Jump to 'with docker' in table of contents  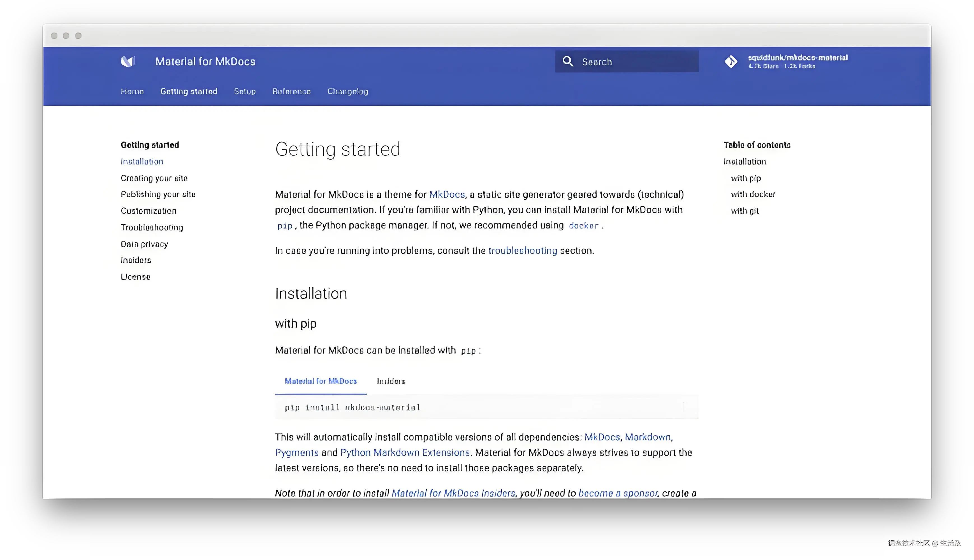(x=753, y=195)
